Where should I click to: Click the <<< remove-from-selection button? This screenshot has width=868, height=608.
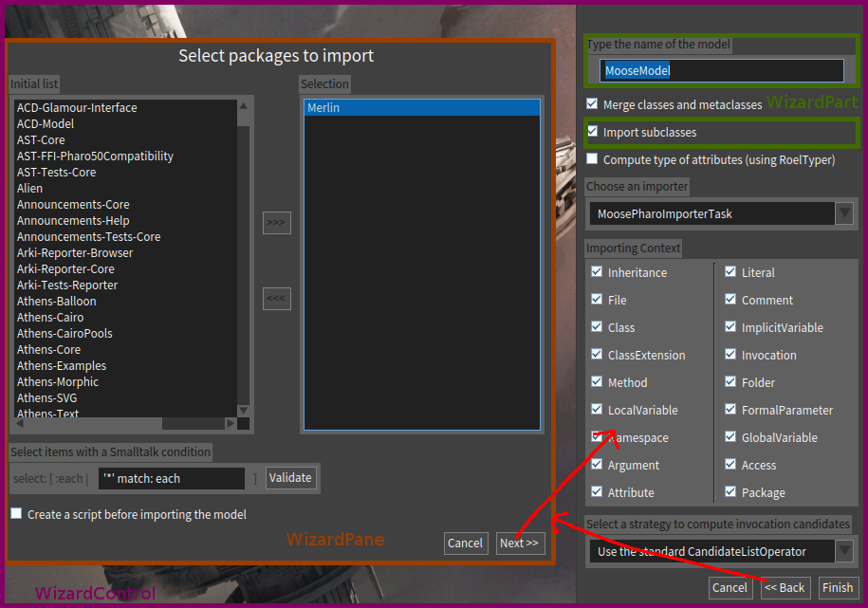pyautogui.click(x=276, y=299)
